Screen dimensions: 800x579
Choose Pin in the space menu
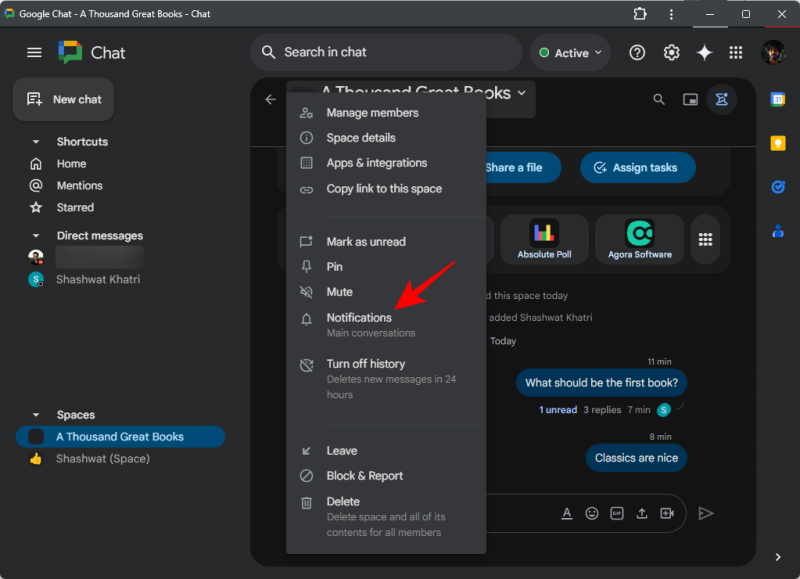tap(334, 267)
